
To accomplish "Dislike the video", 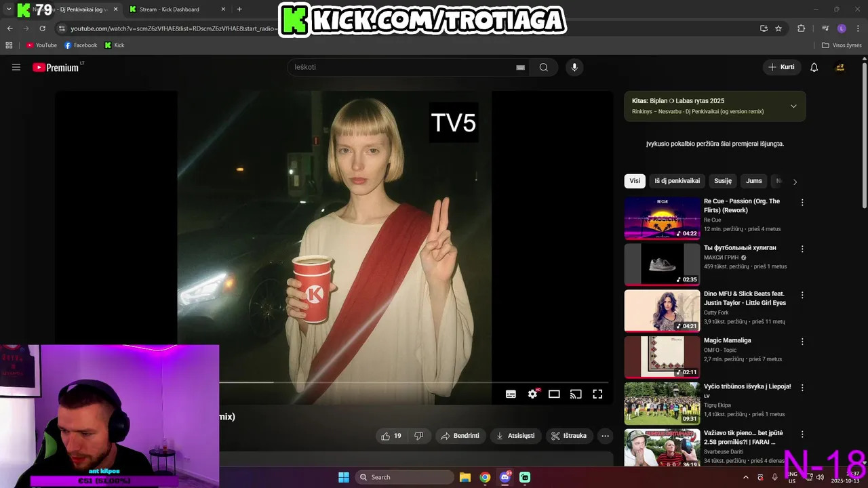I will [x=418, y=436].
